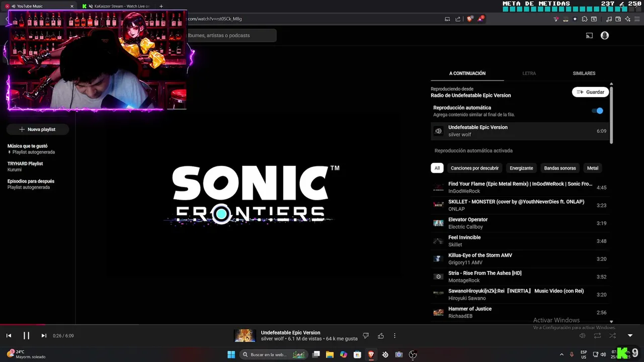
Task: Select currently playing Undefeatable Epic Version row
Action: [x=520, y=131]
